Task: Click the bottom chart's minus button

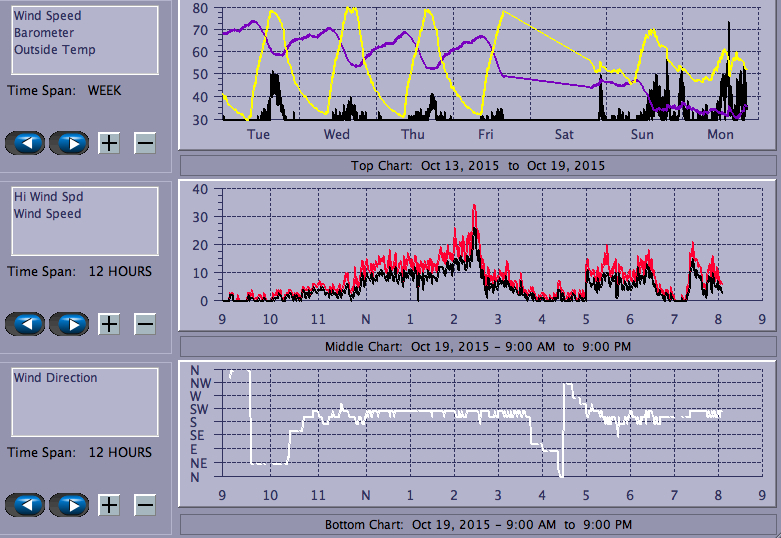Action: coord(145,505)
